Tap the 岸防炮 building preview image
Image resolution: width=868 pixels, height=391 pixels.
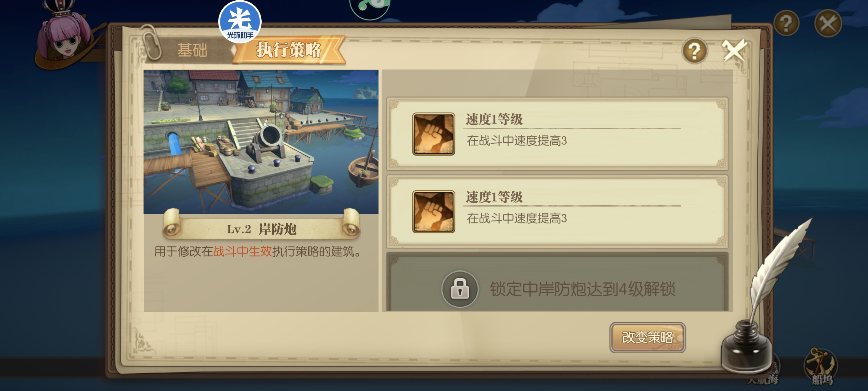(261, 142)
